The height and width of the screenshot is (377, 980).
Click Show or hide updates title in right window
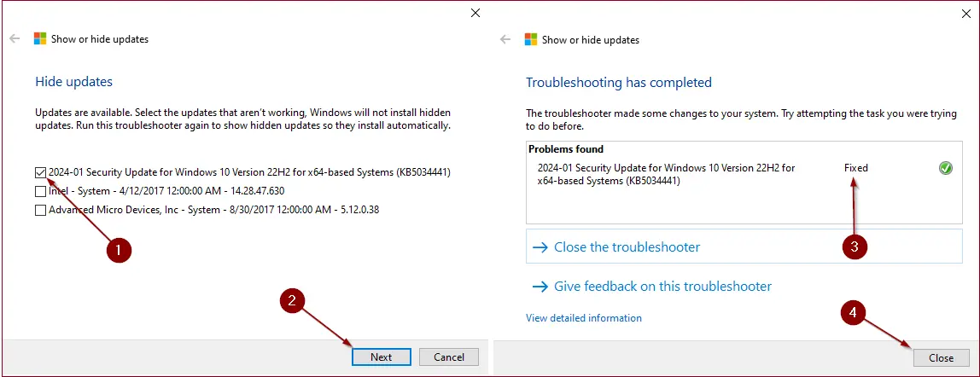coord(591,39)
